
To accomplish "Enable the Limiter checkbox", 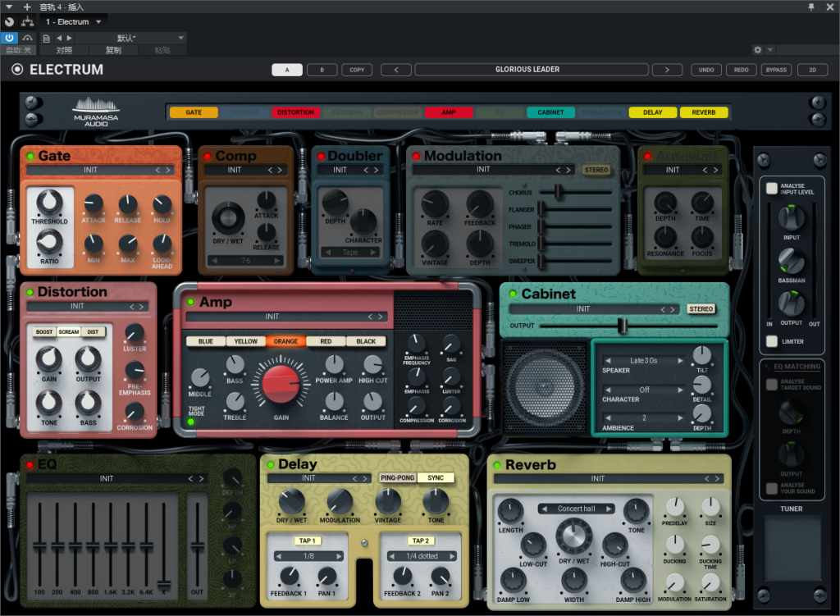I will click(771, 341).
